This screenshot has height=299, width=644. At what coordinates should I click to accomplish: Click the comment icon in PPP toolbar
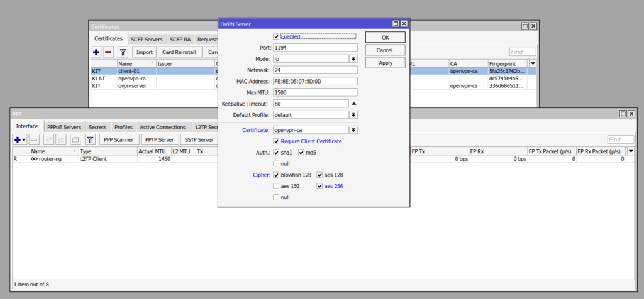tap(75, 139)
